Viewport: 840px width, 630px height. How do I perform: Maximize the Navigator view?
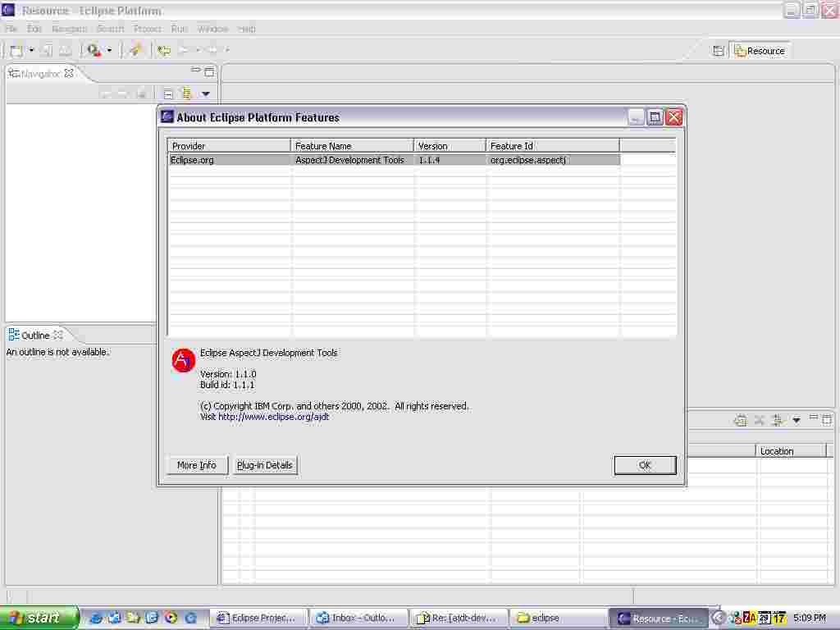(x=209, y=71)
